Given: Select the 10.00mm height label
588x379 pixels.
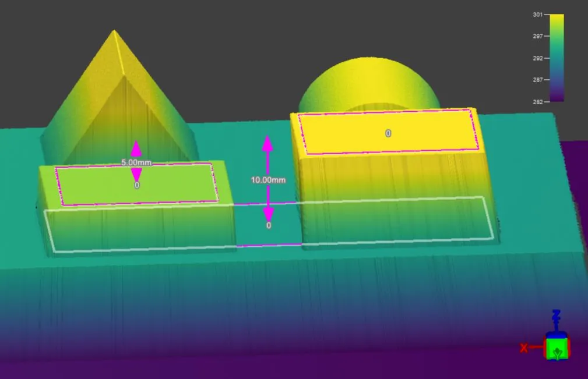Looking at the screenshot, I should pos(268,180).
